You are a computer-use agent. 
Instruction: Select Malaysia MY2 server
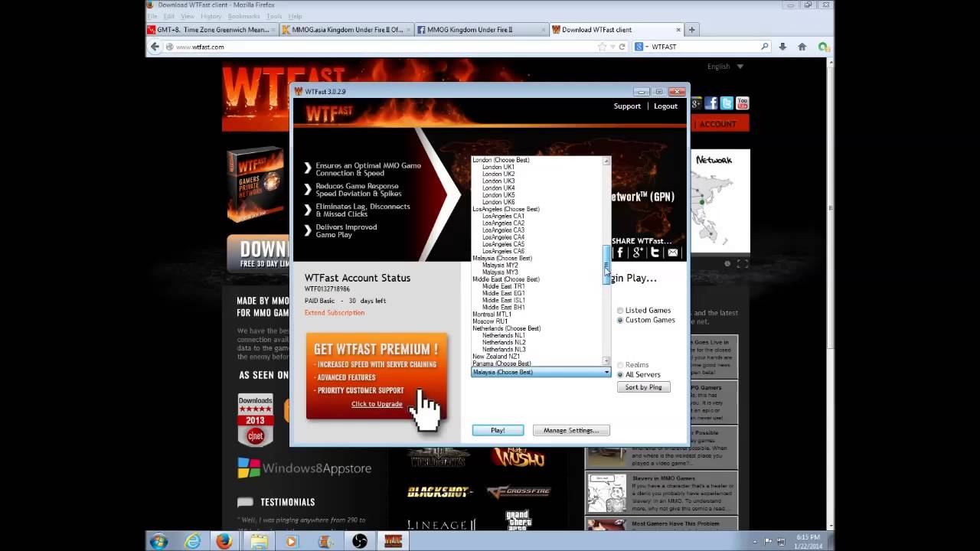500,265
